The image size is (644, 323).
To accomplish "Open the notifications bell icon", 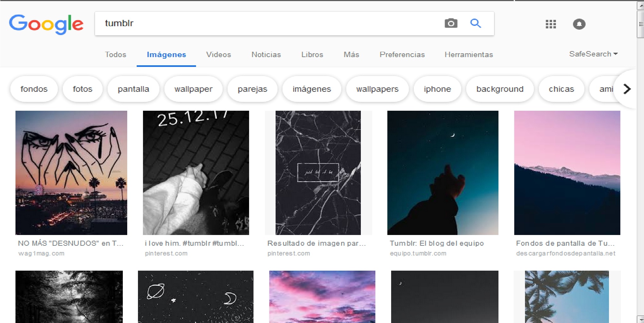I will click(x=579, y=24).
